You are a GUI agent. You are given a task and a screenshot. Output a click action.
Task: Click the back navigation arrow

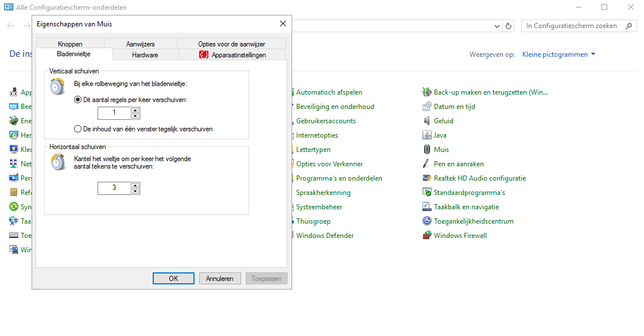11,26
